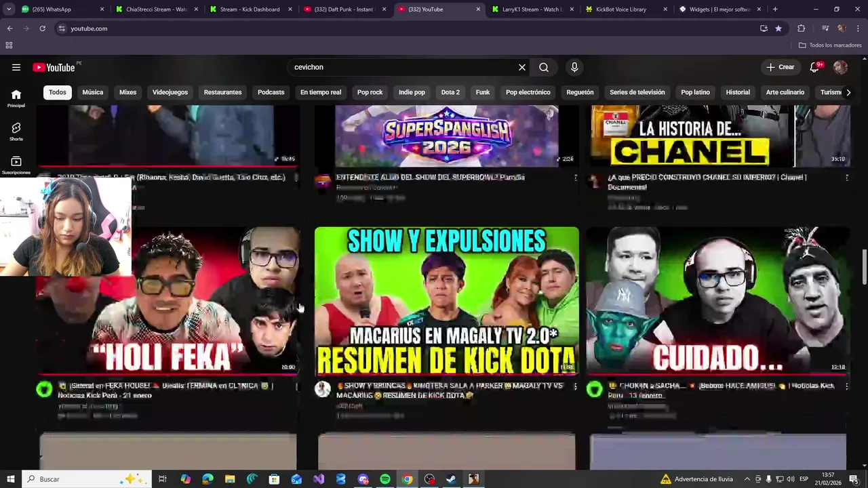
Task: Clear the search text with the X icon
Action: tap(522, 67)
